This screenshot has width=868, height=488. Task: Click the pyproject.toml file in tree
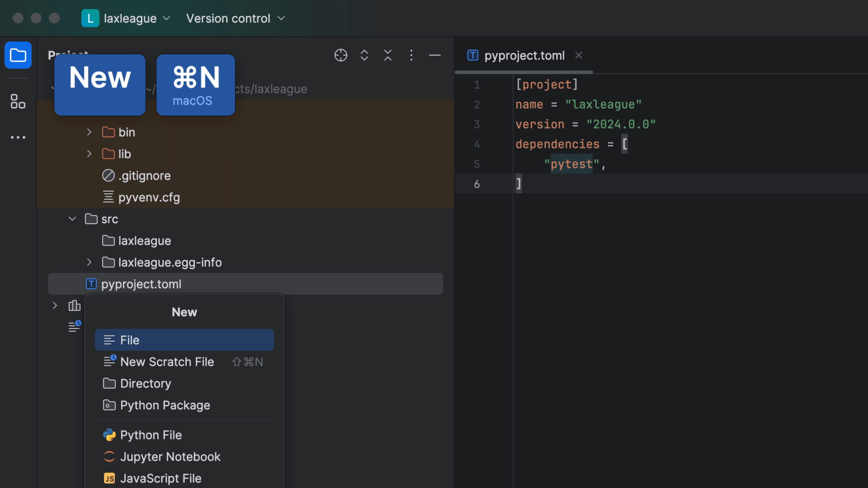coord(141,284)
